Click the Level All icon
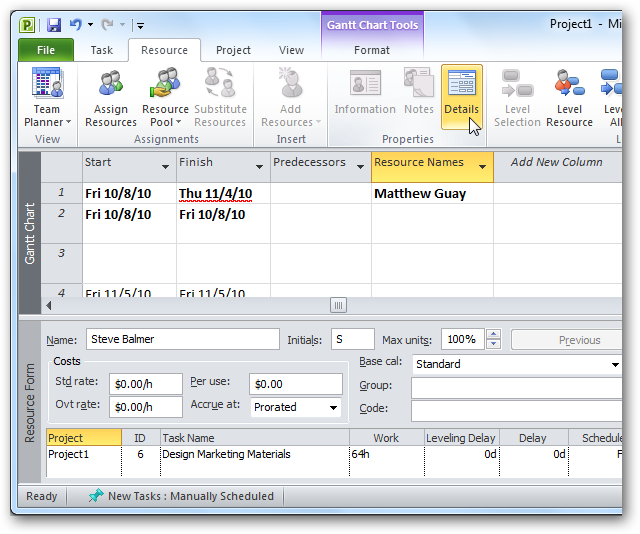 (612, 98)
